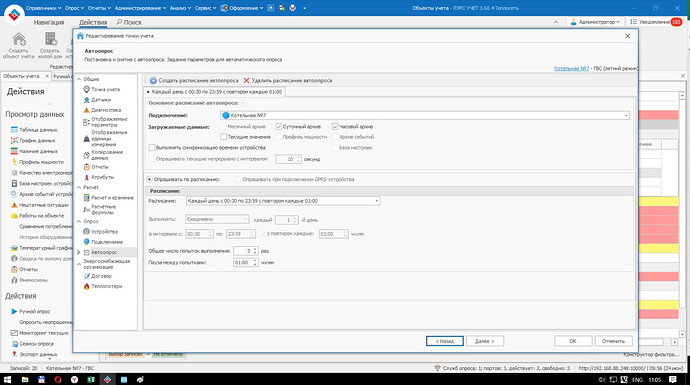Viewport: 690px width, 385px height.
Task: Open Отображаемые параметры item in tree
Action: coord(105,122)
